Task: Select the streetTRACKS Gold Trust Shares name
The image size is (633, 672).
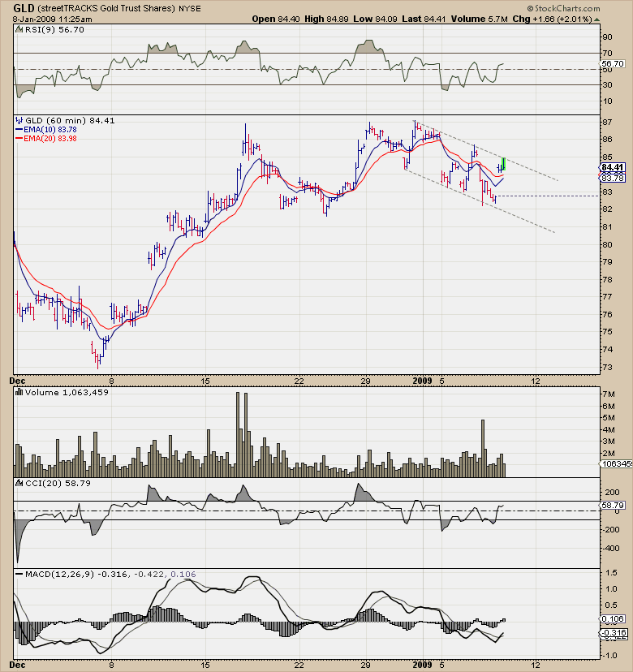Action: [106, 8]
